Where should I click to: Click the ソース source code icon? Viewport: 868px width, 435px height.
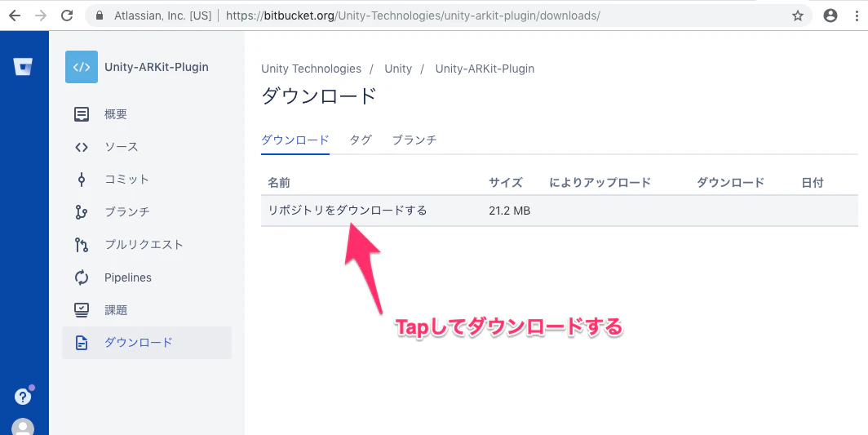(82, 147)
